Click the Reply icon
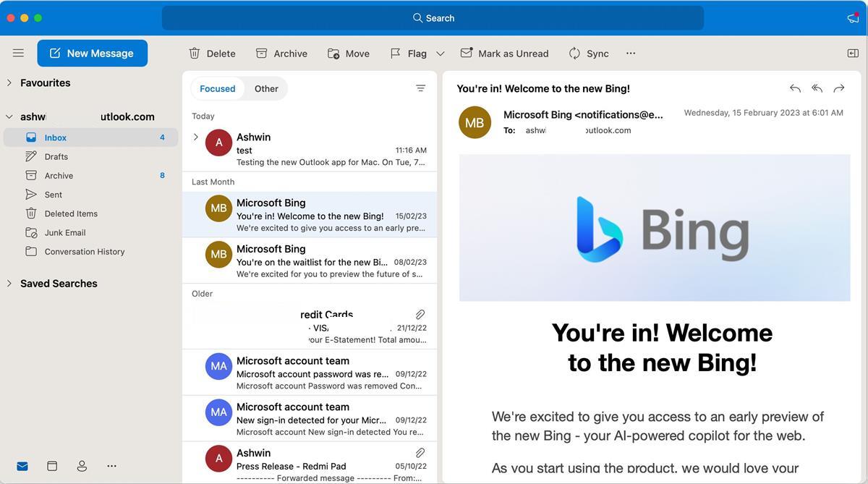Image resolution: width=868 pixels, height=484 pixels. 794,88
